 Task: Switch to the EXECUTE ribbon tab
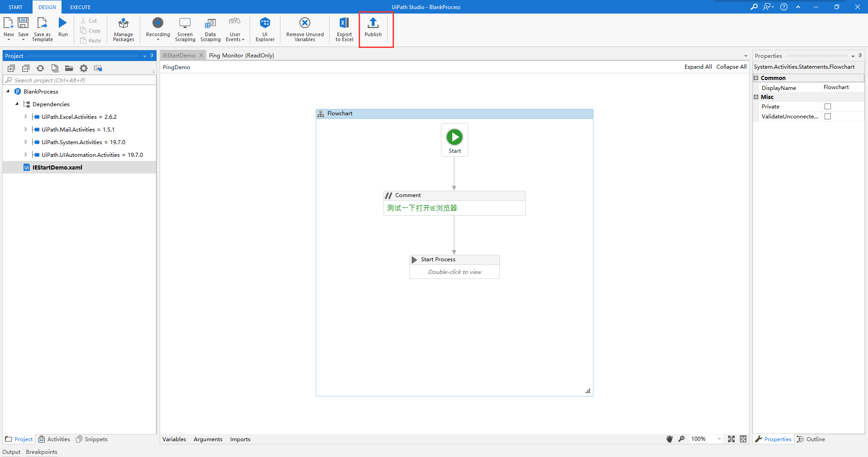tap(80, 7)
